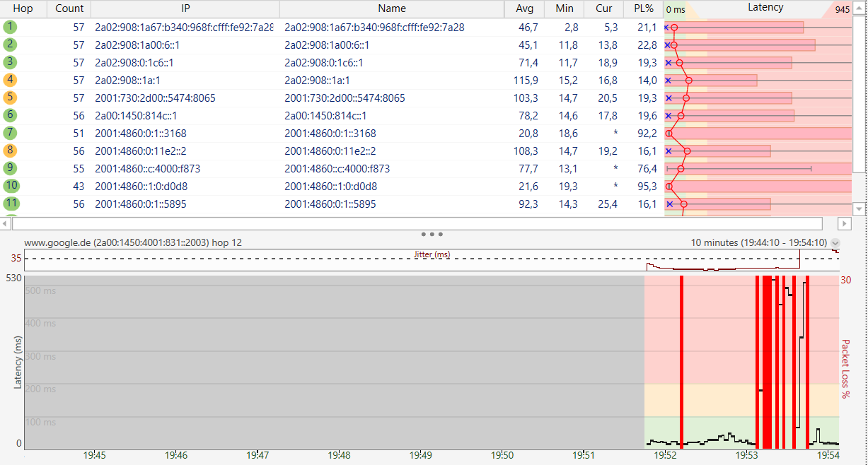This screenshot has width=868, height=465.
Task: Click Min value 2,8 for hop 1
Action: click(571, 27)
